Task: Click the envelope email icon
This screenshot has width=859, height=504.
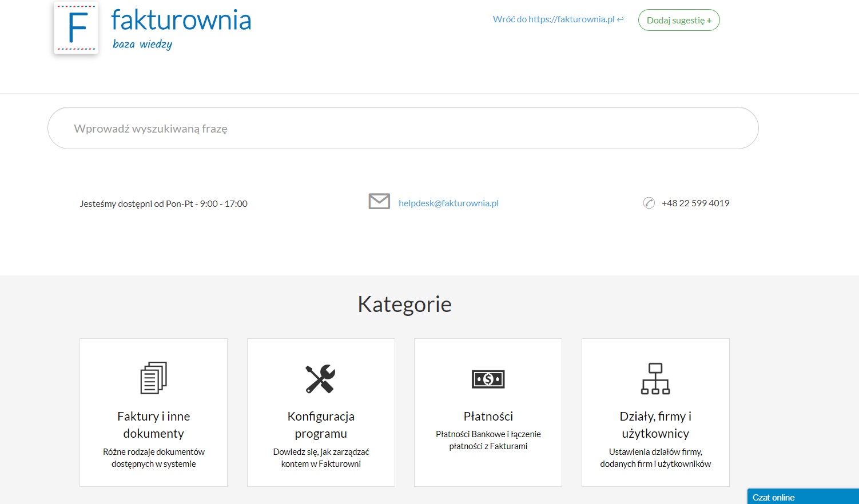Action: click(379, 201)
